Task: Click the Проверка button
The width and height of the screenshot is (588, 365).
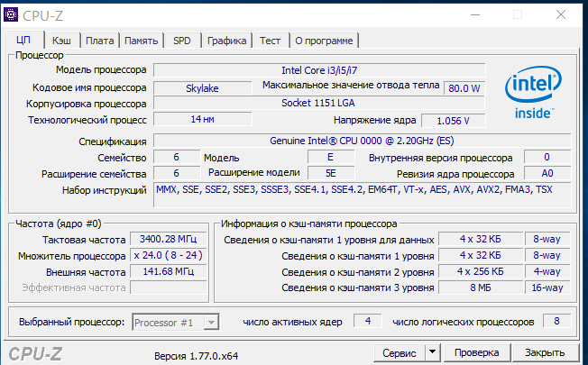Action: (x=477, y=353)
